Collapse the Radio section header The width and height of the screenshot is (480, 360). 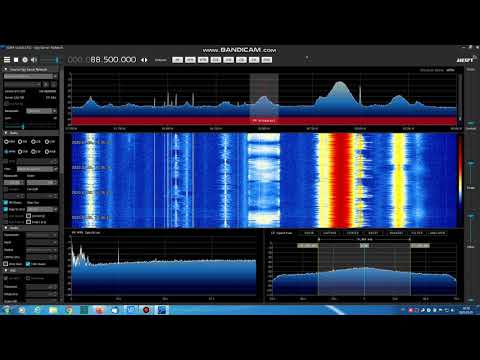(x=30, y=133)
